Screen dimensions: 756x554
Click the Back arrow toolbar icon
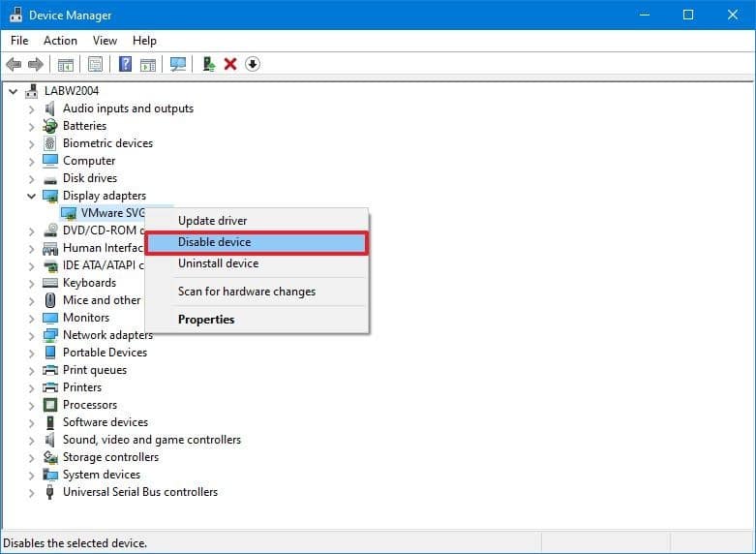(x=14, y=64)
